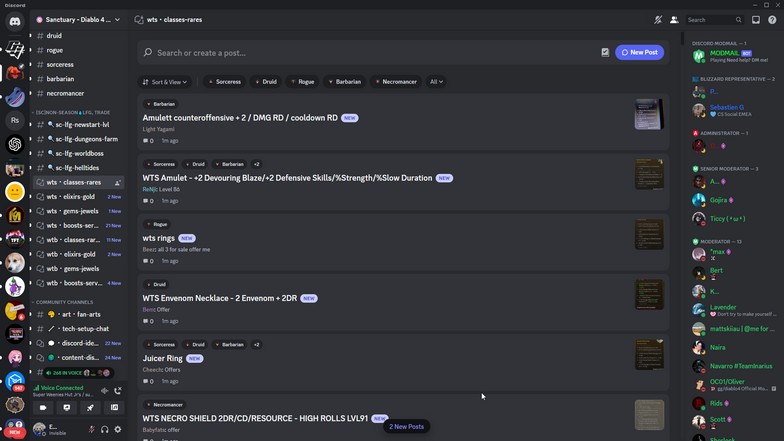Filter posts by Barbarian tag
This screenshot has height=441, width=784.
click(344, 82)
